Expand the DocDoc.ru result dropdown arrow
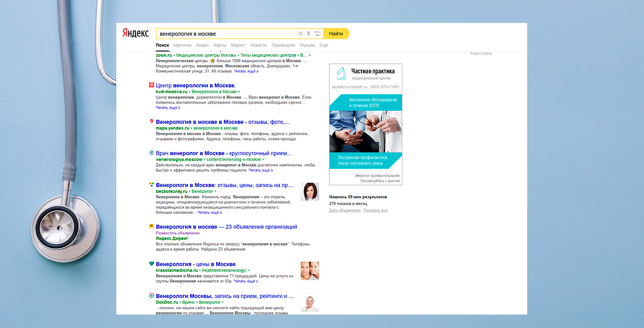Image resolution: width=644 pixels, height=328 pixels. click(223, 303)
